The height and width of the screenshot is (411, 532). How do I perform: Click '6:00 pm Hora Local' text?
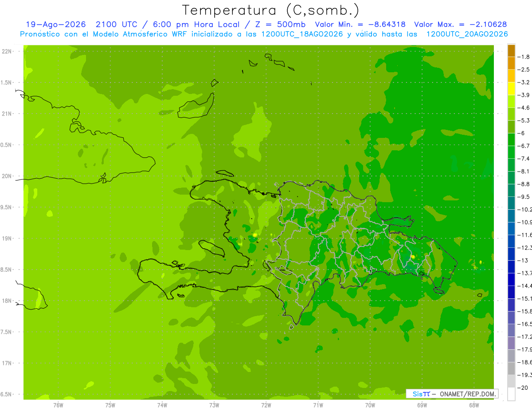pos(196,25)
